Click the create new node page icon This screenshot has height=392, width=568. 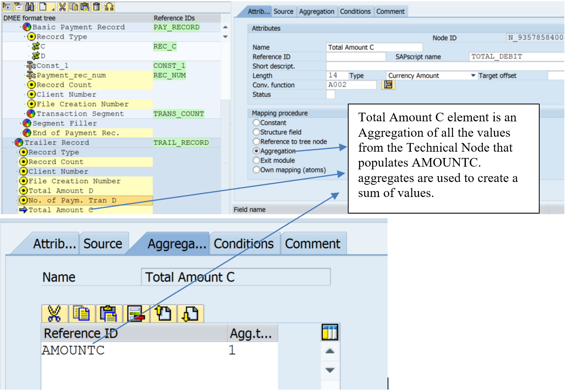[x=43, y=7]
